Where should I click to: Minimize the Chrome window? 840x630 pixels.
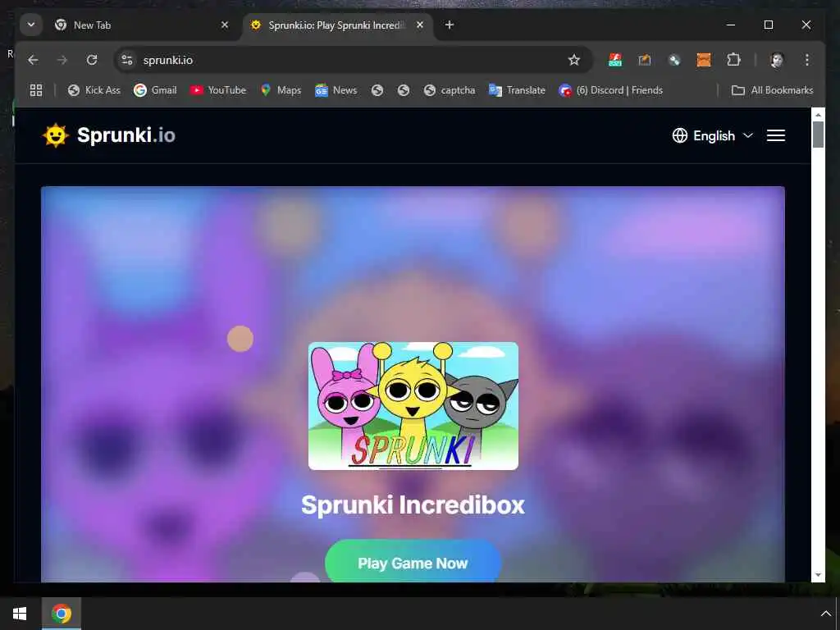(x=731, y=25)
